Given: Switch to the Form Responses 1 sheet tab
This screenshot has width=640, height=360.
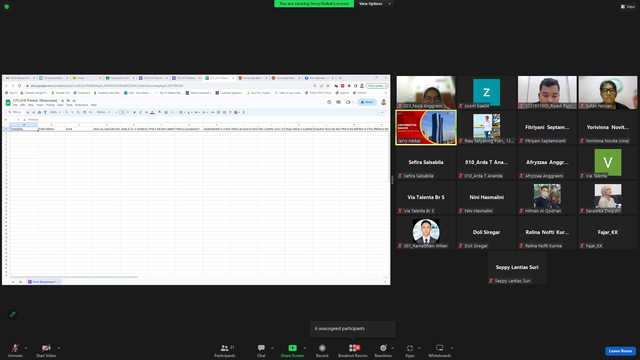Looking at the screenshot, I should 44,282.
